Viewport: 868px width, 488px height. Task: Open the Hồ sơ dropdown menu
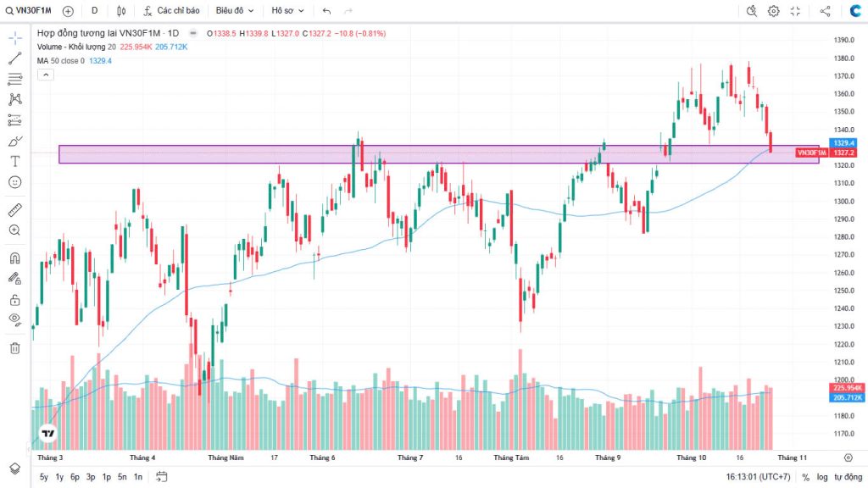287,11
